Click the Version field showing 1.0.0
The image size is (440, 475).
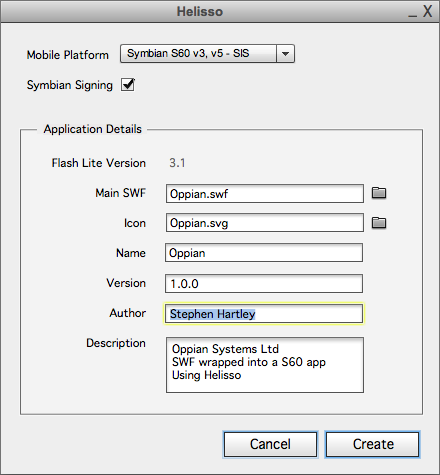click(264, 284)
